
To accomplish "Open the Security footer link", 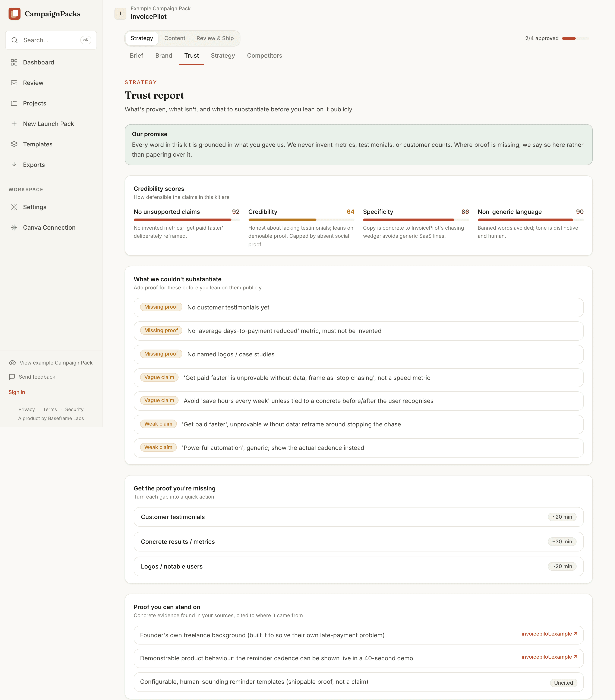I will point(74,409).
